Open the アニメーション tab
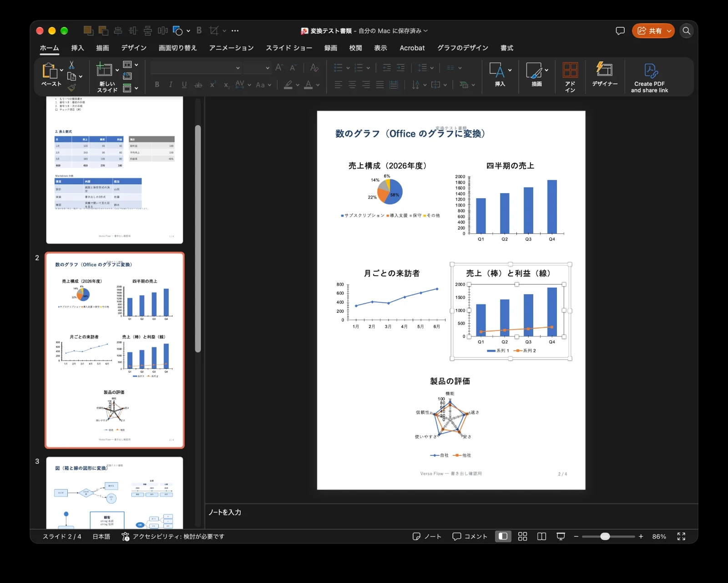This screenshot has width=728, height=583. (231, 48)
